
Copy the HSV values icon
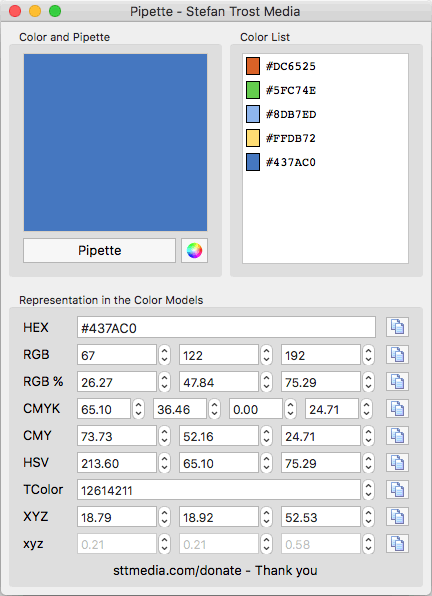(397, 463)
